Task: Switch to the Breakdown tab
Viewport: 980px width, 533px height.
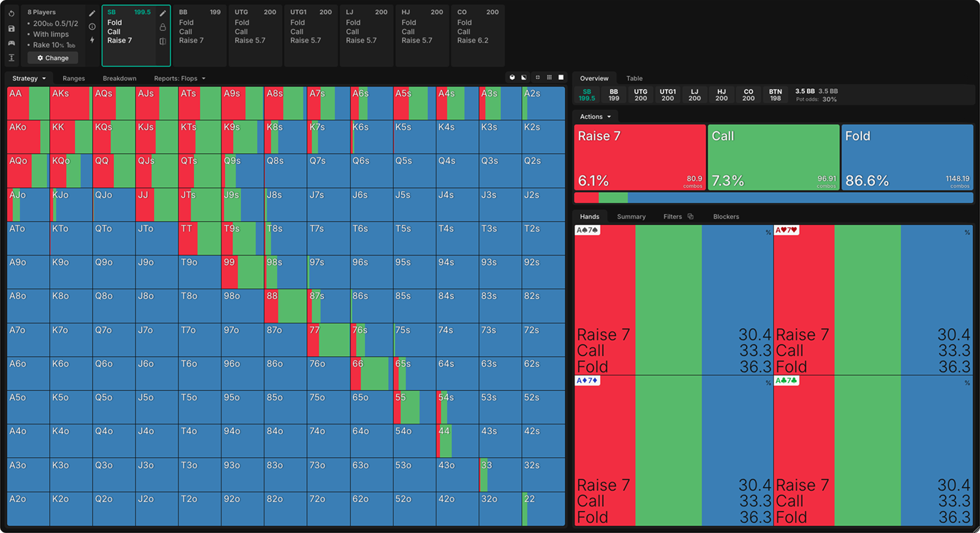Action: [x=119, y=78]
